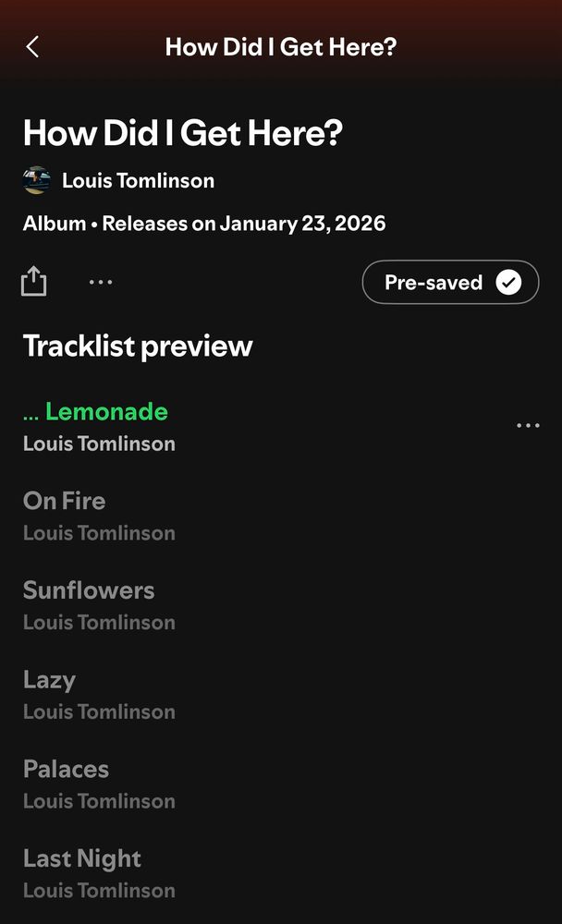The width and height of the screenshot is (562, 924).
Task: Tap the Pre-saved checkmark icon
Action: click(508, 282)
